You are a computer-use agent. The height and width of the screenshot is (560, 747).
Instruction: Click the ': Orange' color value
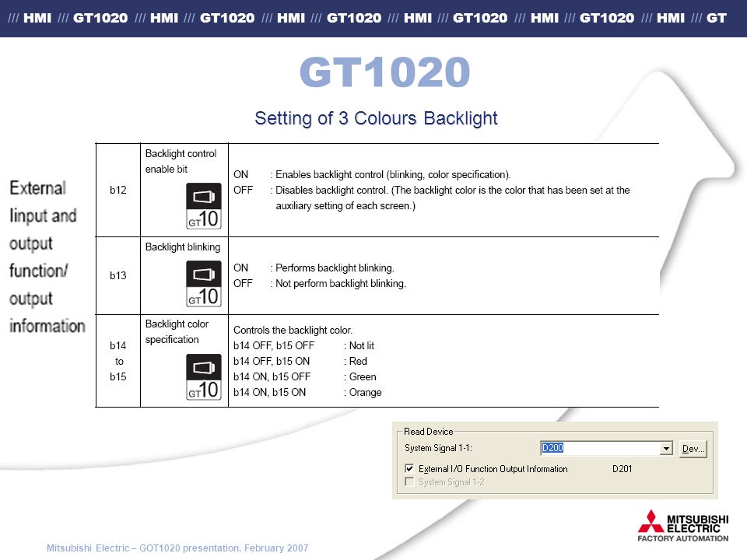point(363,393)
